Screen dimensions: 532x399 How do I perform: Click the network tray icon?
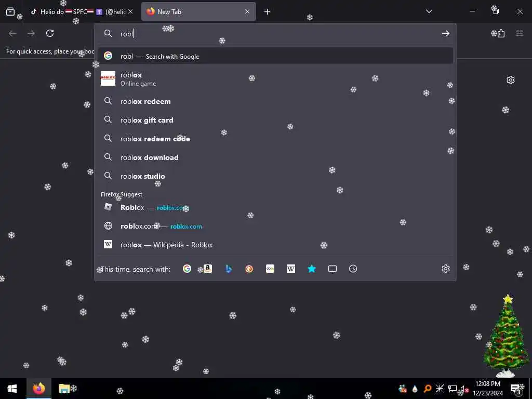453,389
